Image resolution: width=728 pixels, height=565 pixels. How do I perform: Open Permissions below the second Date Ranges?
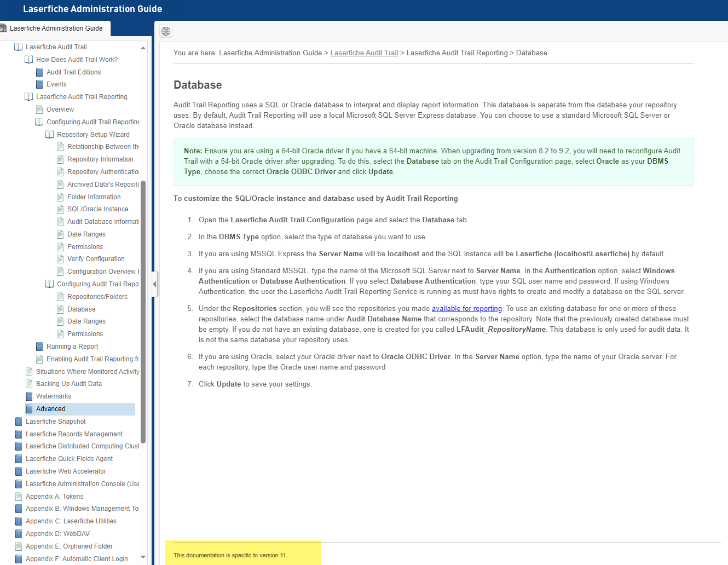click(85, 334)
